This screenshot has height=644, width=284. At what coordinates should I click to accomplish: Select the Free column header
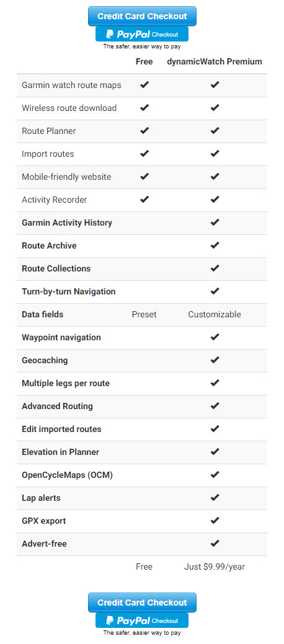pos(144,61)
